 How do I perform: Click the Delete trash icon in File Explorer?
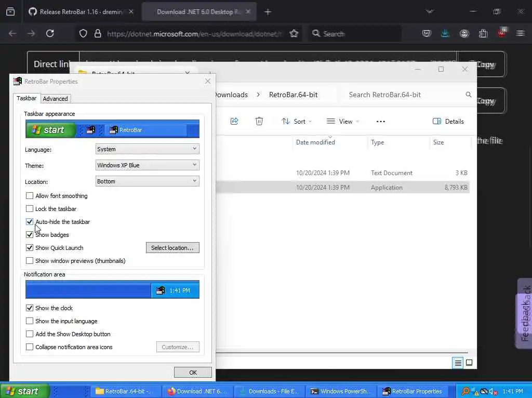click(259, 121)
